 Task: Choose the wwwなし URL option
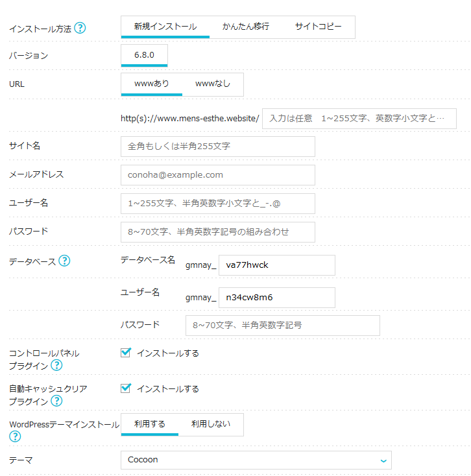click(x=213, y=84)
